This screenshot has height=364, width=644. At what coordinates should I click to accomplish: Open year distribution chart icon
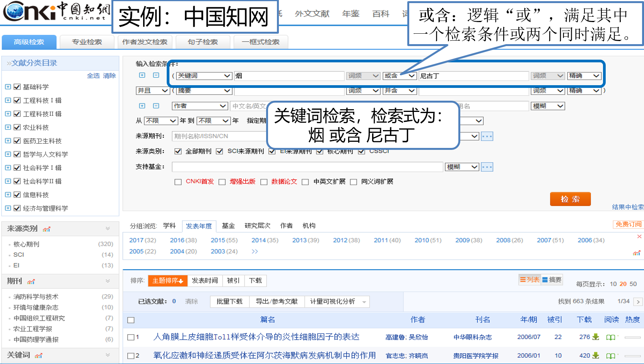click(636, 253)
